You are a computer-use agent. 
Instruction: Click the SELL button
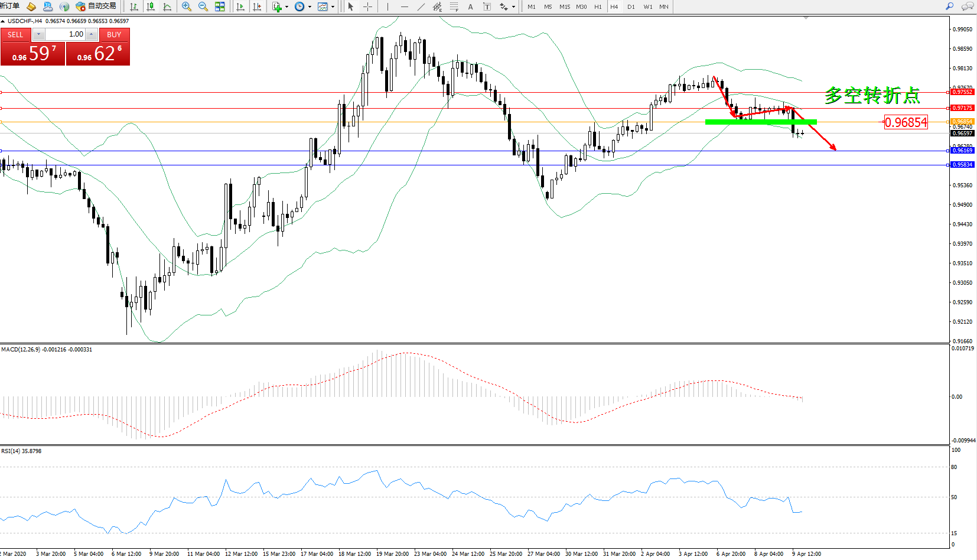point(15,34)
